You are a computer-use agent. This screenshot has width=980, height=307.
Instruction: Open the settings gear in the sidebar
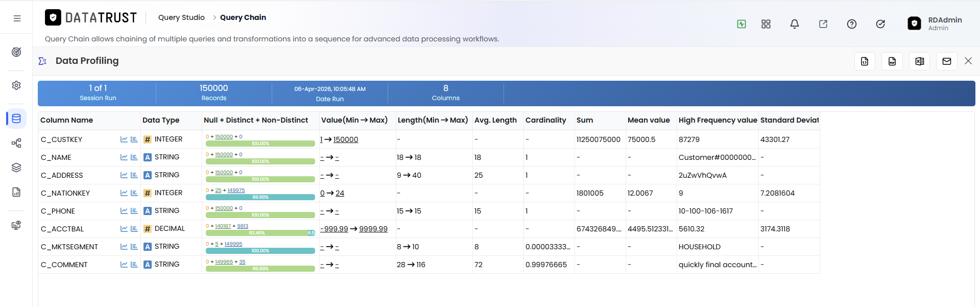click(16, 85)
